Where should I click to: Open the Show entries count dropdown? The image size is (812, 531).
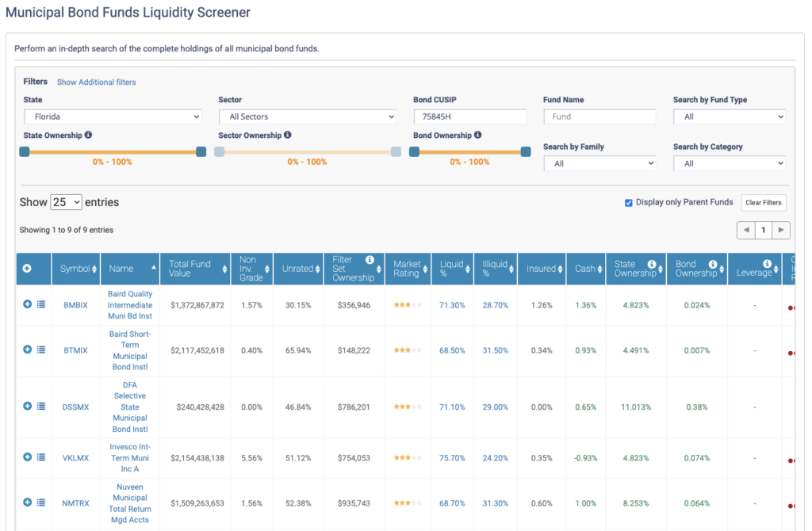(x=67, y=202)
